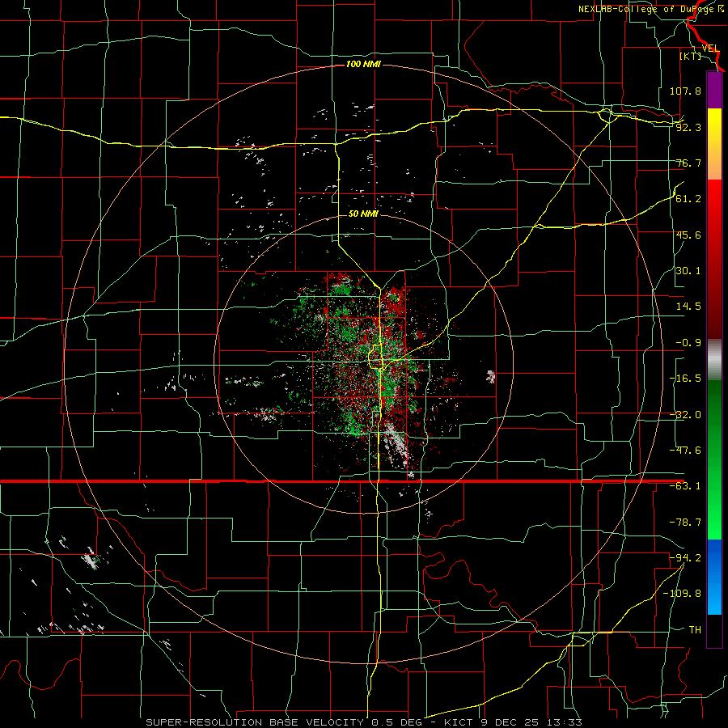The width and height of the screenshot is (728, 728).
Task: Click the isolated gray echo east of radar
Action: (490, 376)
